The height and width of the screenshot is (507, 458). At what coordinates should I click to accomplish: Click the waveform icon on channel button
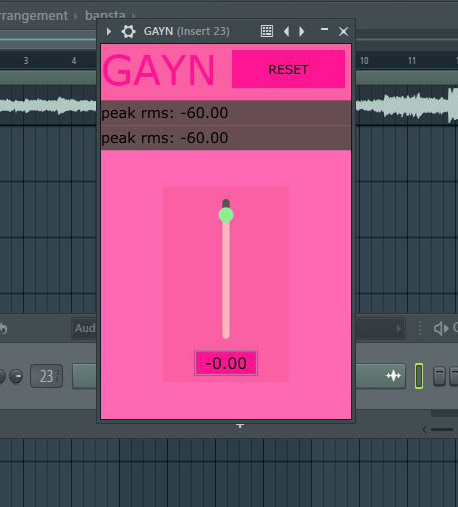(393, 376)
